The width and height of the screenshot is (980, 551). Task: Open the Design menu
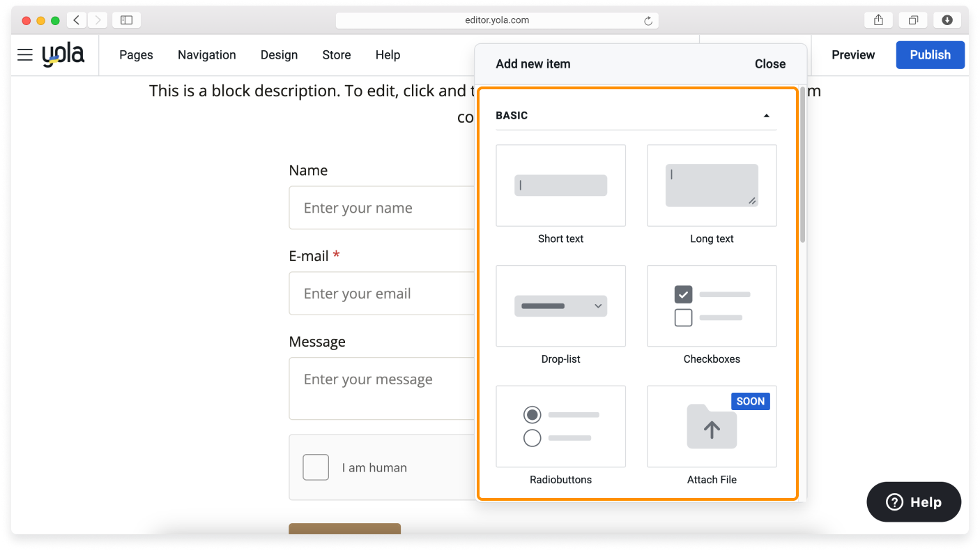(279, 55)
